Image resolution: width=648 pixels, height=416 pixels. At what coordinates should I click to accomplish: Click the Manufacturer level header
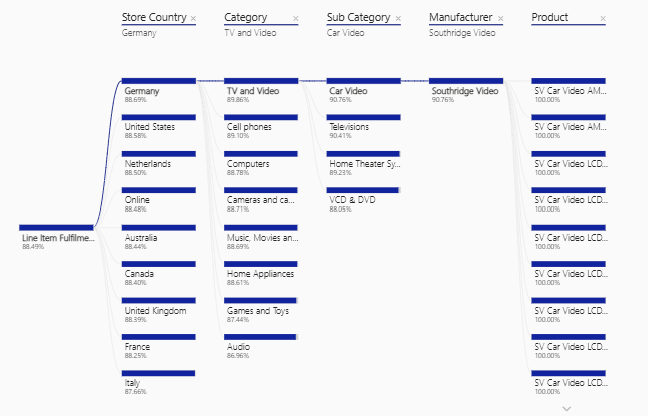pyautogui.click(x=459, y=18)
